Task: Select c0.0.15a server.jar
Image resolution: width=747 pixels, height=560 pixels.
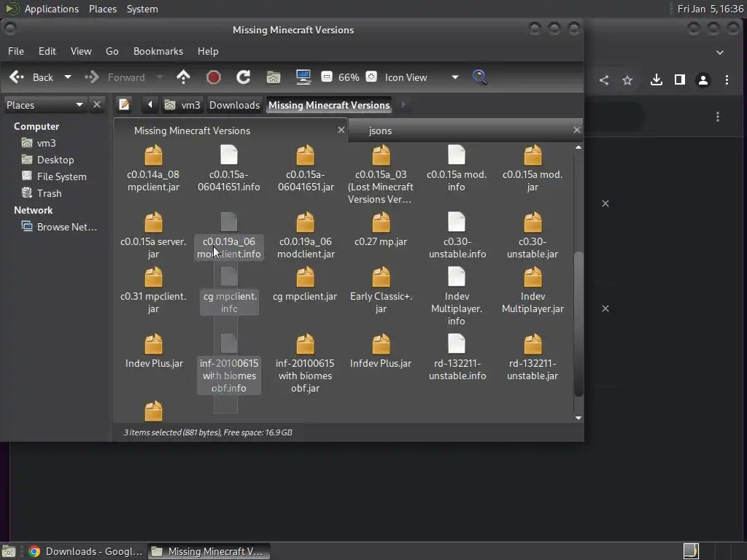Action: click(x=153, y=236)
